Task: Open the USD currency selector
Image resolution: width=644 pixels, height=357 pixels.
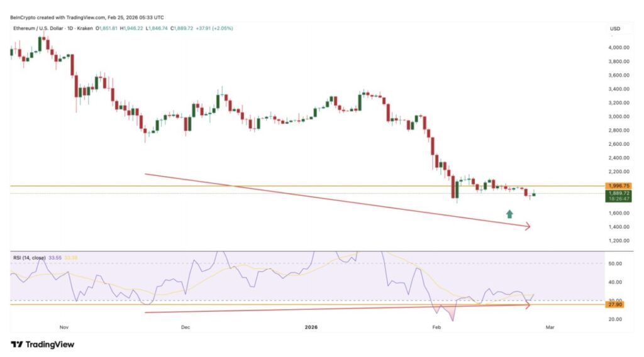Action: click(615, 30)
